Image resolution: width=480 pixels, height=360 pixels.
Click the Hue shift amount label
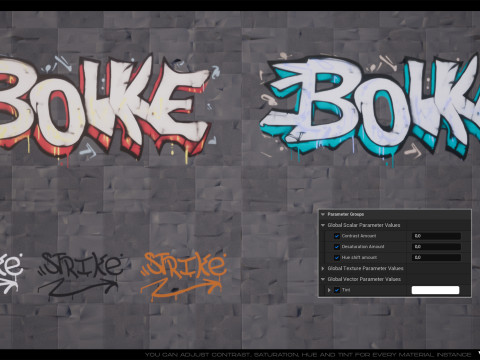(x=359, y=257)
